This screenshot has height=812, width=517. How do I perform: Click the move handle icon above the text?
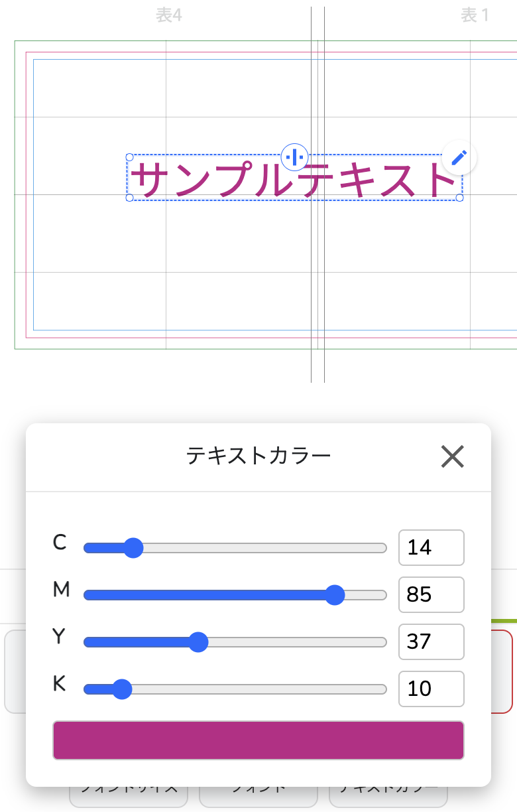294,158
